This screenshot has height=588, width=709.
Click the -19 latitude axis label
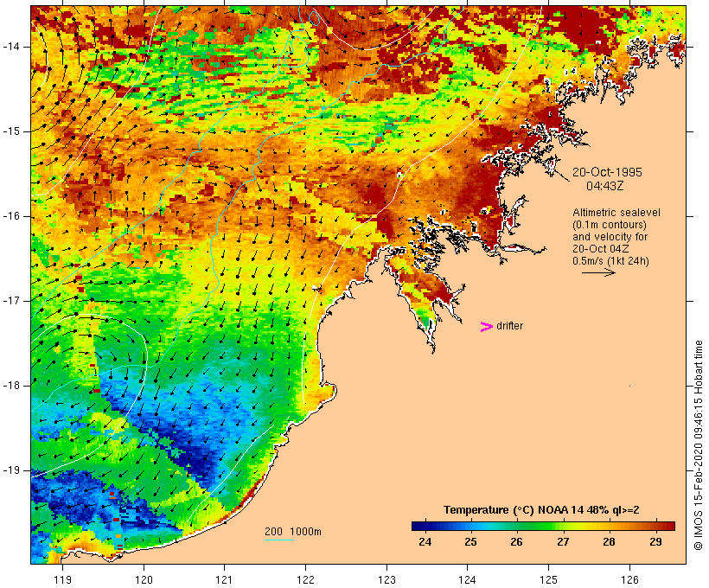point(10,470)
